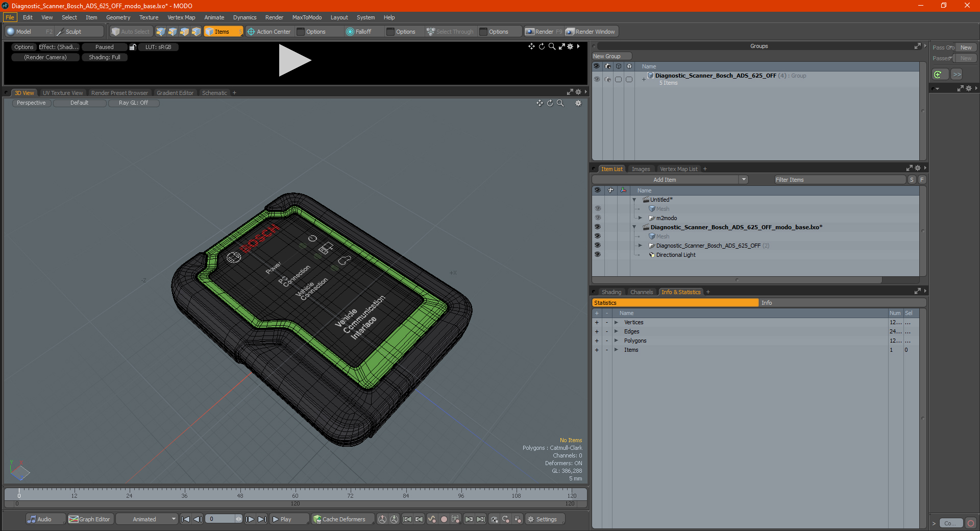This screenshot has width=980, height=531.
Task: Toggle visibility of Directional Light
Action: [x=597, y=255]
